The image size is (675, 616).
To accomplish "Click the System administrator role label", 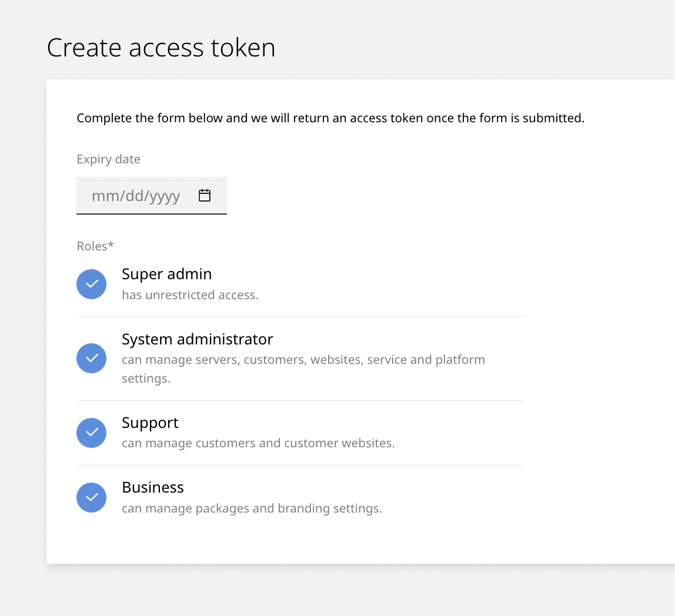I will point(197,339).
